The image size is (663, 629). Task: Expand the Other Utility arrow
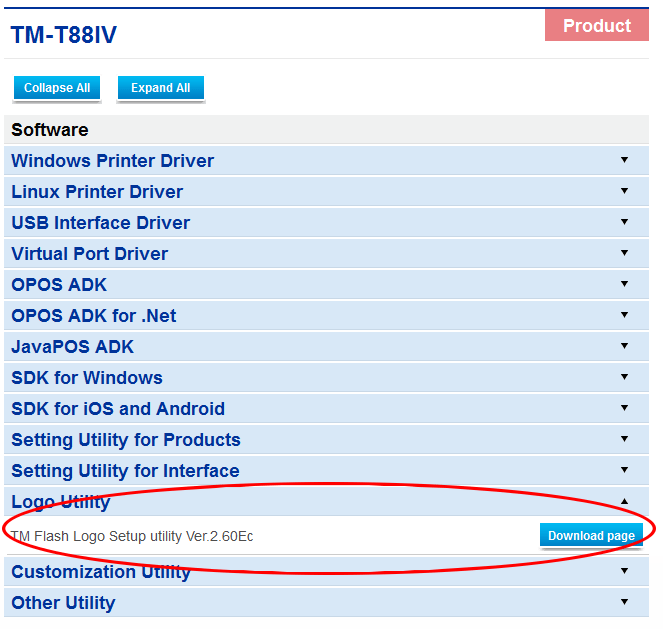[624, 602]
